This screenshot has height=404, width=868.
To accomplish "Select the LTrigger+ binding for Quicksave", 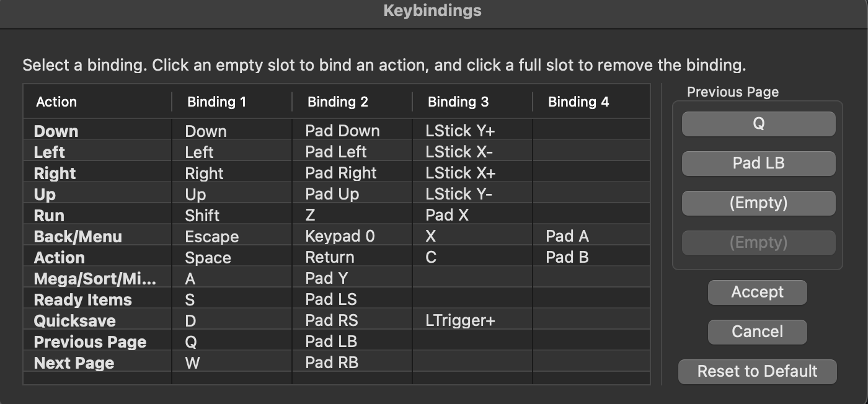I will (472, 321).
